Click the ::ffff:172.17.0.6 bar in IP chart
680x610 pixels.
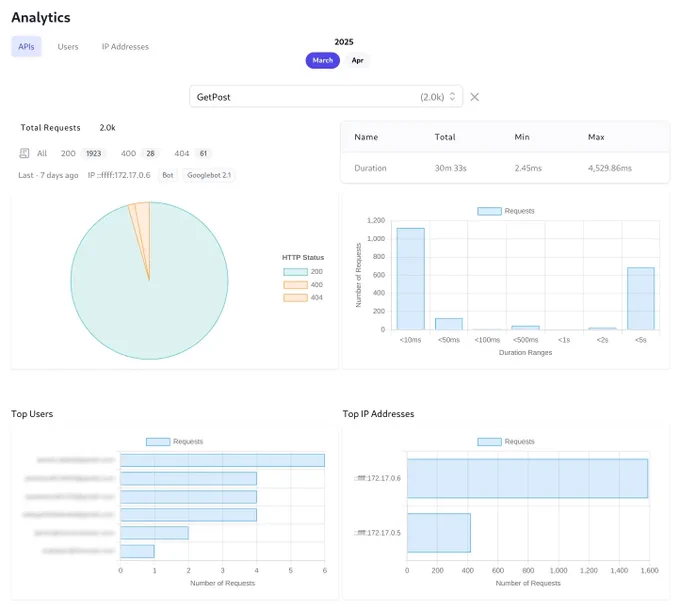click(x=527, y=478)
